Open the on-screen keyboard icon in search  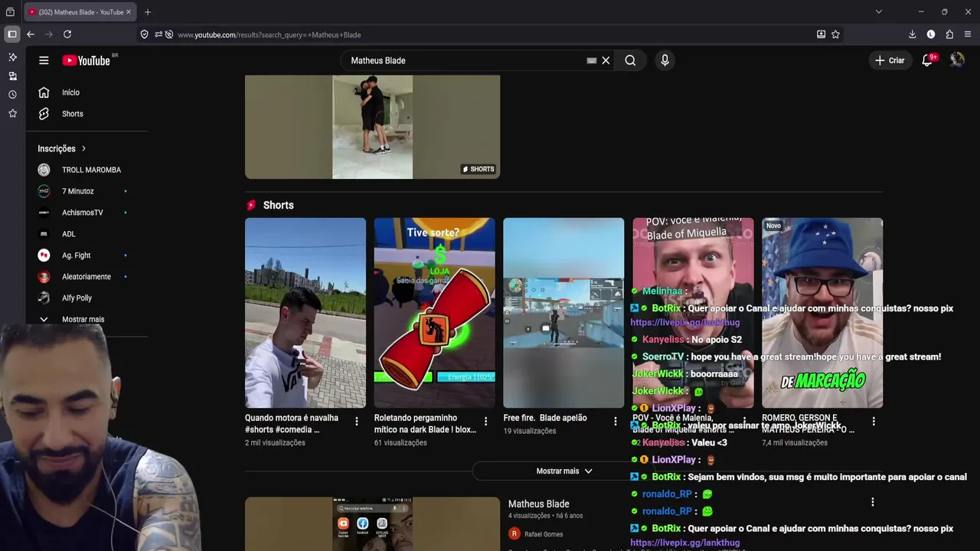tap(592, 60)
